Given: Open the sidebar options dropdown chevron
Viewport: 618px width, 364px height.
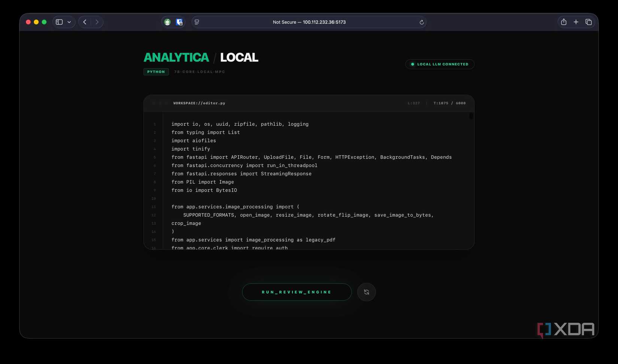Looking at the screenshot, I should [x=69, y=22].
